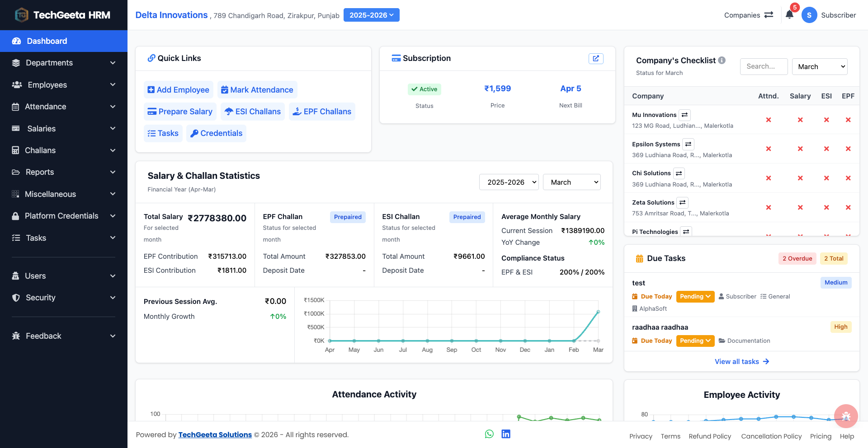Click the Mar data point on salary chart
This screenshot has width=868, height=448.
click(x=598, y=312)
